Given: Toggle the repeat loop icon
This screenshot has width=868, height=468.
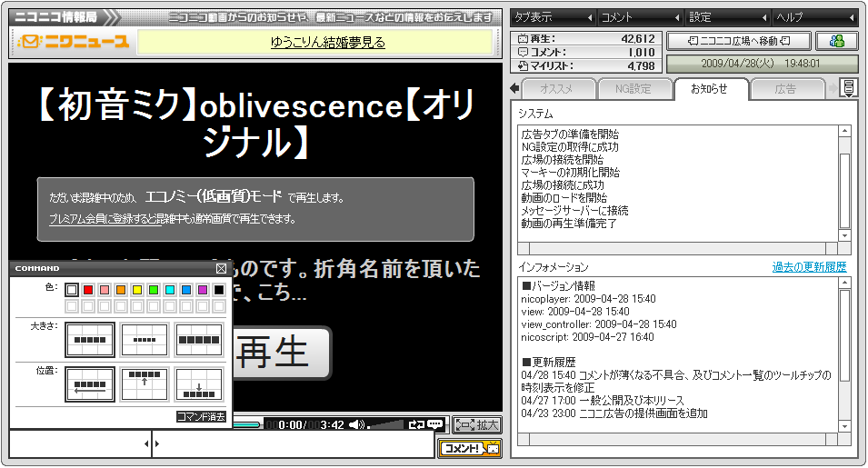Looking at the screenshot, I should click(x=415, y=425).
